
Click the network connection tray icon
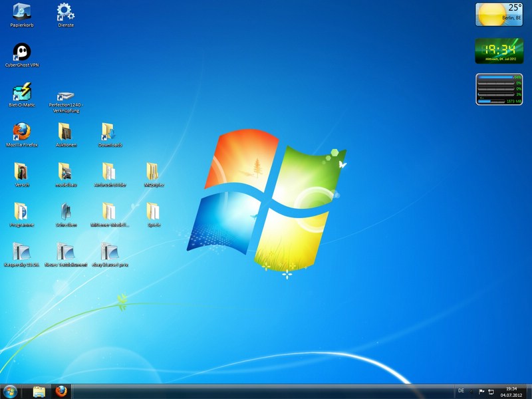click(x=491, y=392)
